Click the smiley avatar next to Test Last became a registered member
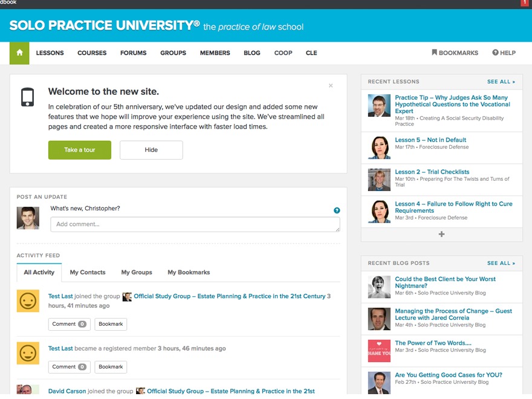This screenshot has width=532, height=399. click(x=28, y=353)
